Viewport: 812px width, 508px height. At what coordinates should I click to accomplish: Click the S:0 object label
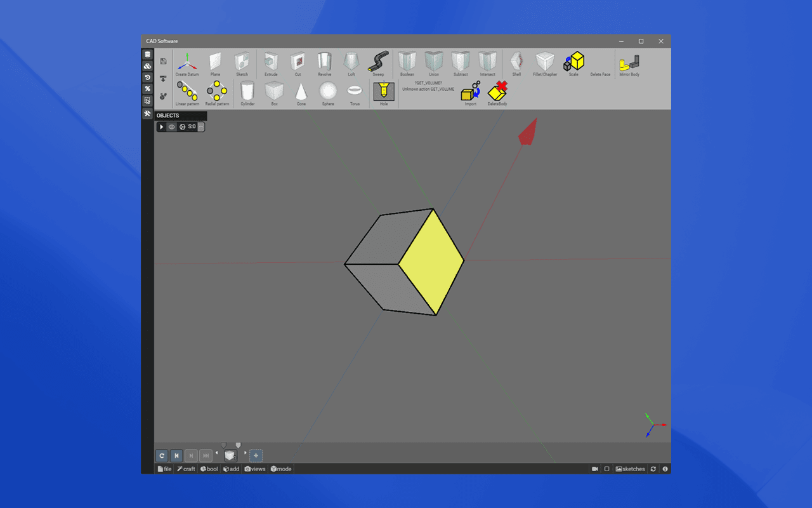pos(192,127)
